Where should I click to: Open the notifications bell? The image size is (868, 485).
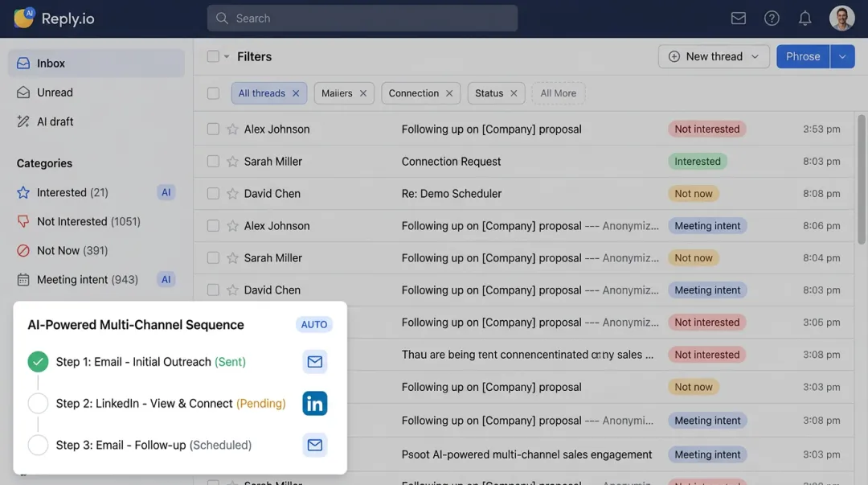tap(805, 18)
